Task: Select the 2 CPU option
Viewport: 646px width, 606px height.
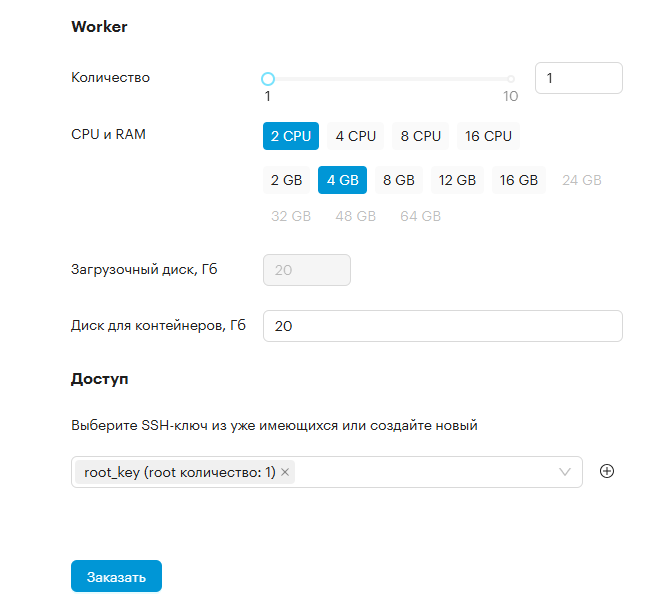Action: tap(291, 136)
